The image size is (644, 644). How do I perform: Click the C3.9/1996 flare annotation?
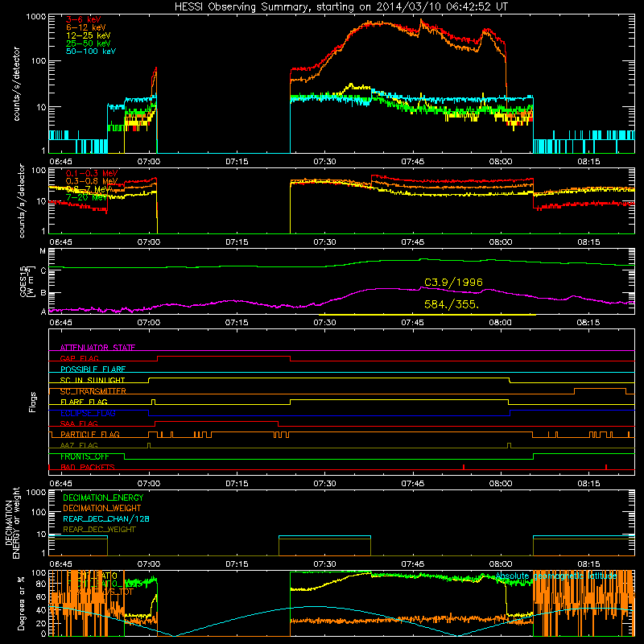pyautogui.click(x=453, y=283)
